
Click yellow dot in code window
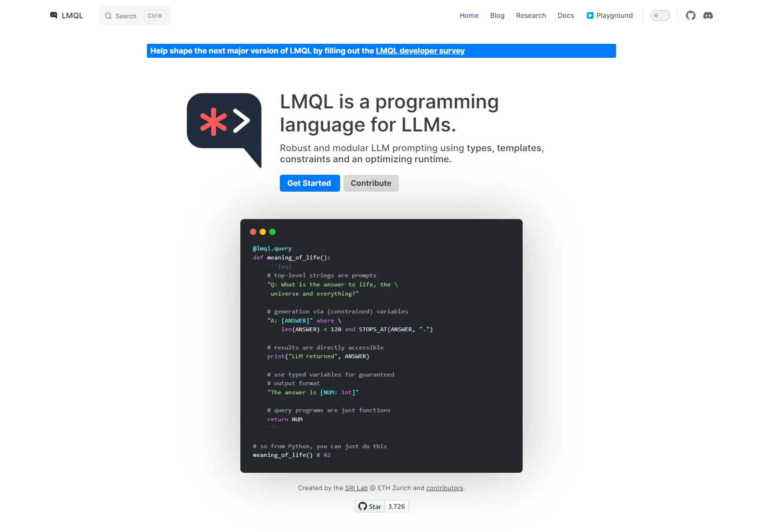tap(263, 232)
